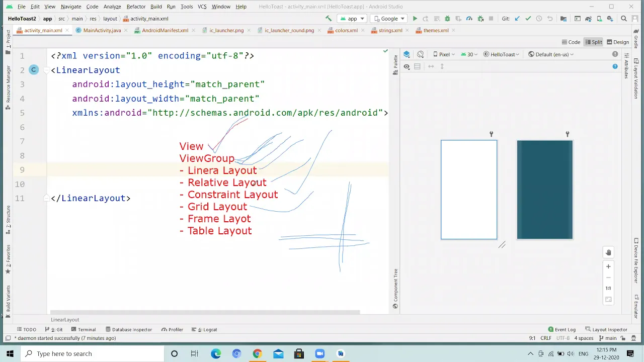Screen dimensions: 644x362
Task: Toggle the Gradle tool window
Action: (x=636, y=39)
